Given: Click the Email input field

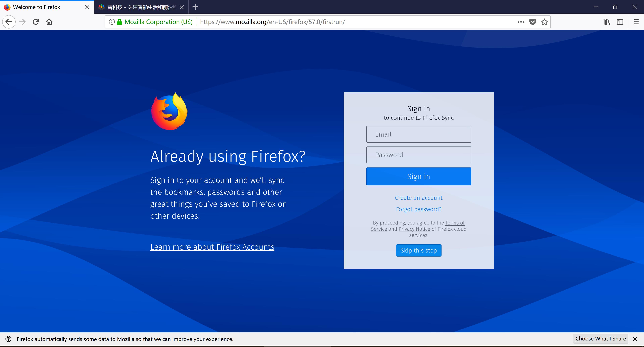Looking at the screenshot, I should coord(419,134).
